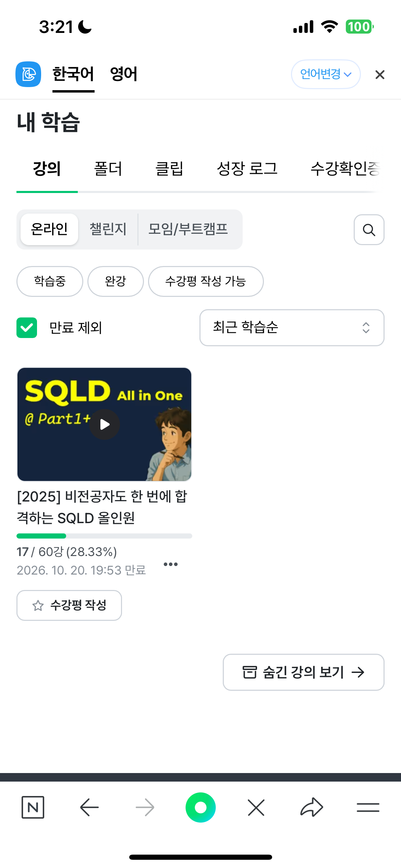Open the 최근 학습순 sort dropdown
Viewport: 401px width, 868px height.
point(292,328)
